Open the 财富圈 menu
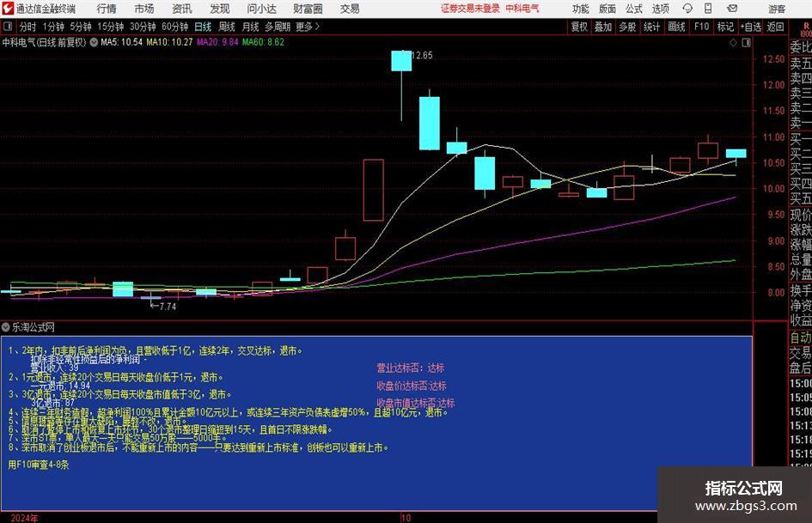 (x=308, y=9)
